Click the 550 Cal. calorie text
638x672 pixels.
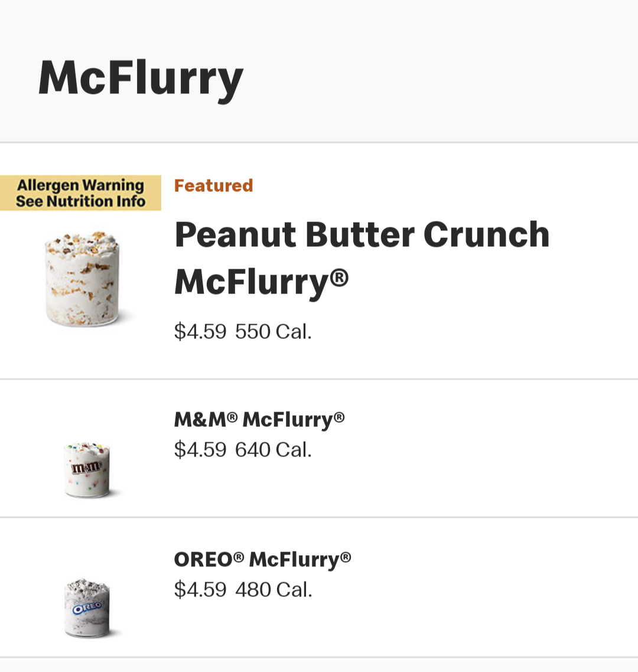(274, 332)
